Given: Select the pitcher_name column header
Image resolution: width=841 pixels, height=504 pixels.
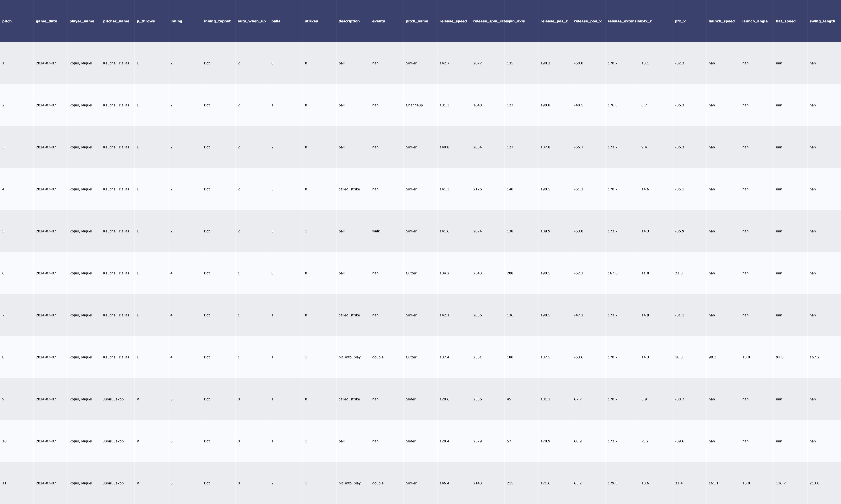Looking at the screenshot, I should coord(116,21).
